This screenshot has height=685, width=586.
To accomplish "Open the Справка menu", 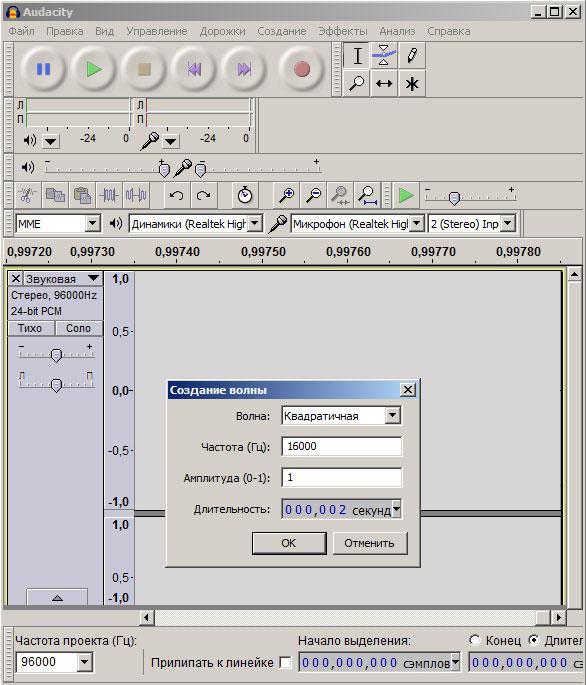I will coord(449,31).
